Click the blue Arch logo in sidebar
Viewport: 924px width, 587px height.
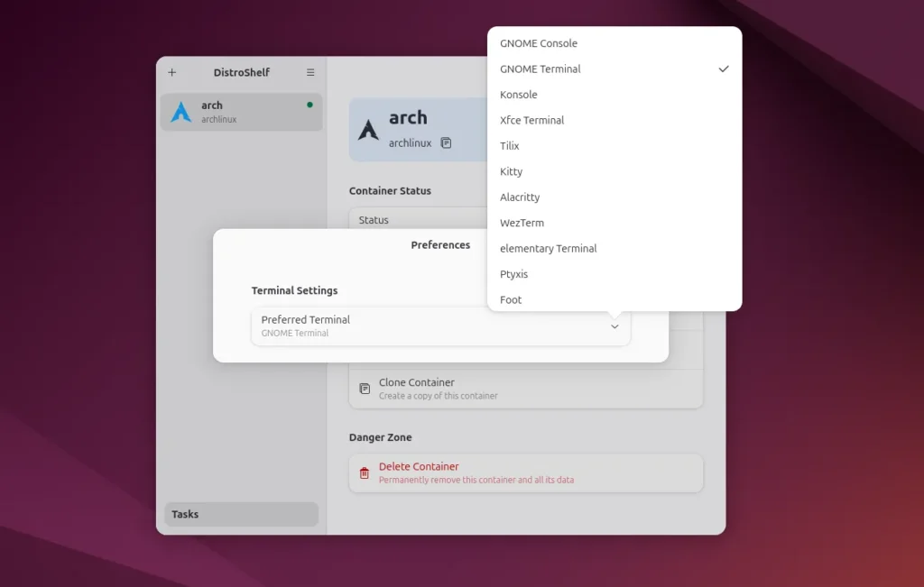[x=180, y=112]
